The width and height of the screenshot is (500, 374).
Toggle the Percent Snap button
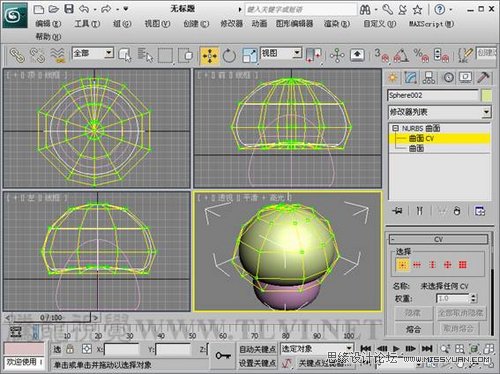click(x=421, y=55)
